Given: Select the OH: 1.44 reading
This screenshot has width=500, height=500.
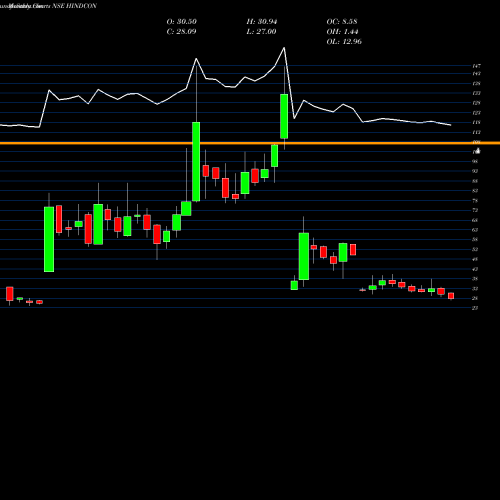Looking at the screenshot, I should (x=342, y=32).
